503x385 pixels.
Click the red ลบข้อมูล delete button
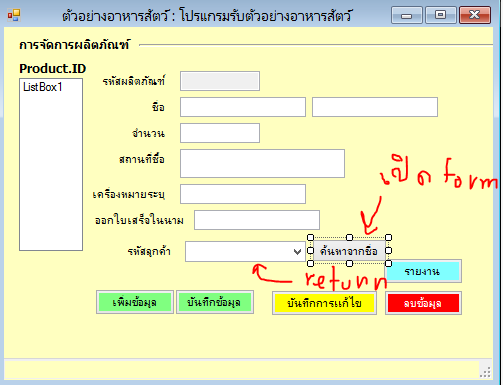(423, 303)
